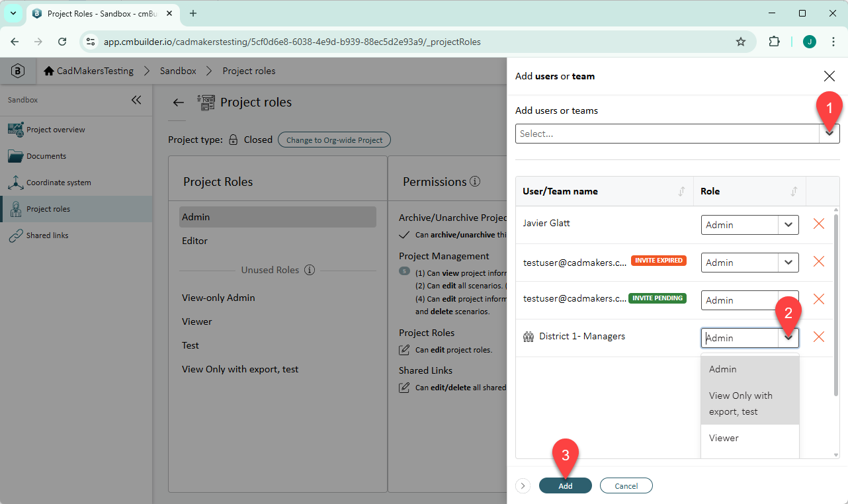Choose Admin option in open dropdown list
Viewport: 848px width, 504px height.
pos(750,369)
